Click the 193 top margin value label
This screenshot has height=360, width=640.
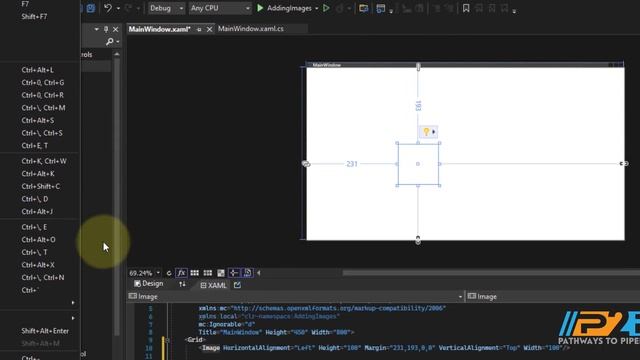[418, 106]
